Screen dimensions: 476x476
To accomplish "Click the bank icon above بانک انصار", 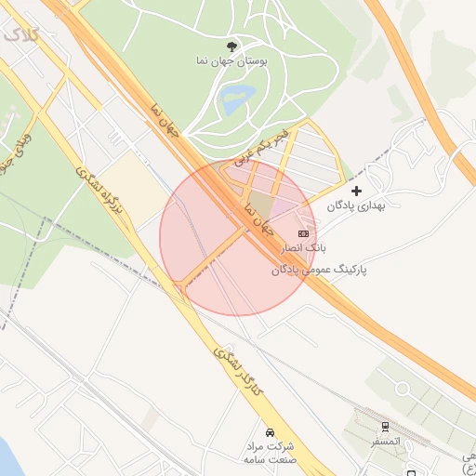I will pyautogui.click(x=303, y=233).
